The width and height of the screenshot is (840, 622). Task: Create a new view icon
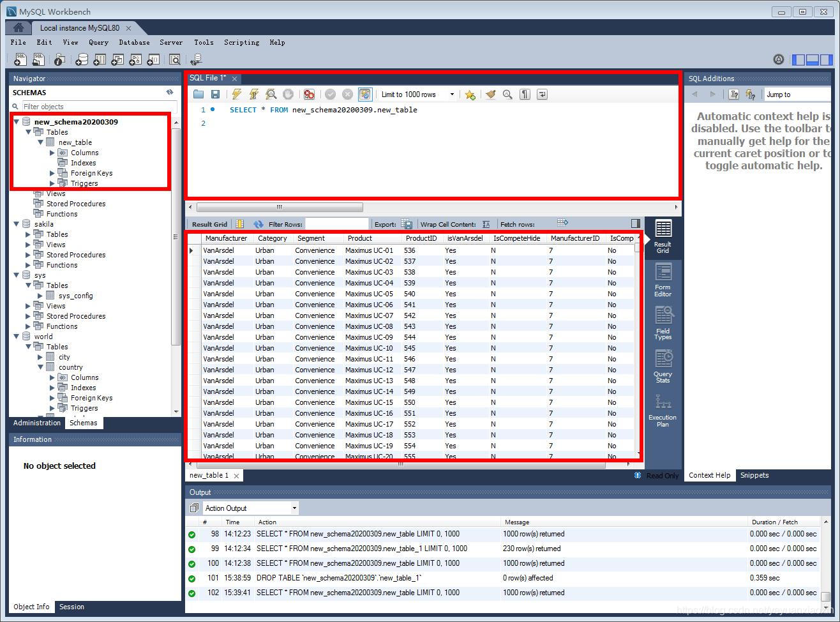click(x=117, y=59)
